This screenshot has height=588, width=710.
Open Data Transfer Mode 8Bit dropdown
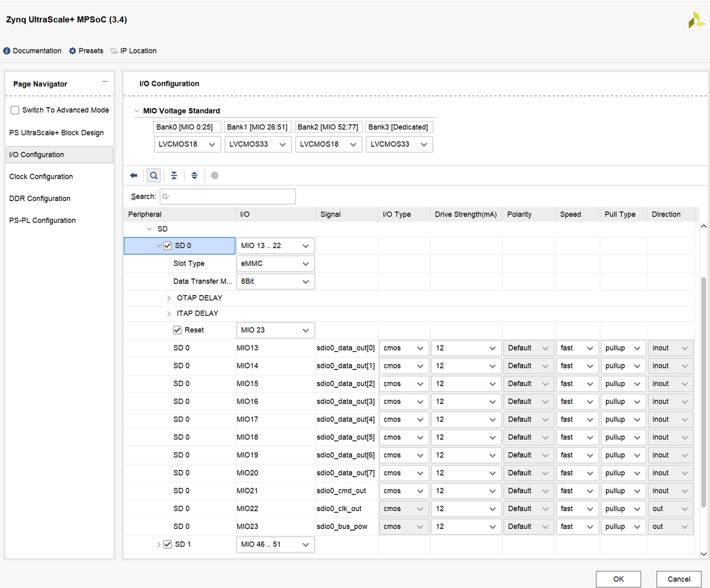pyautogui.click(x=275, y=281)
